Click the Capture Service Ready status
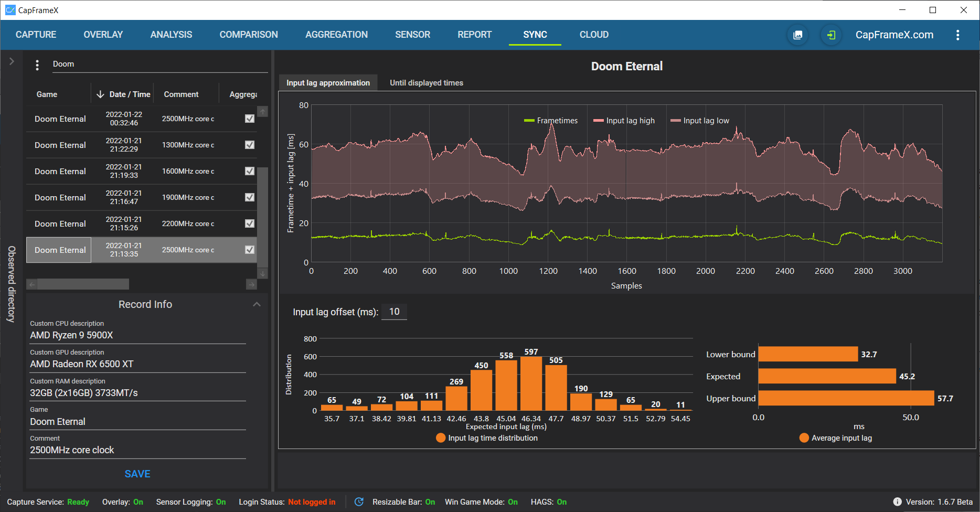Screen dimensions: 980x512 48,502
